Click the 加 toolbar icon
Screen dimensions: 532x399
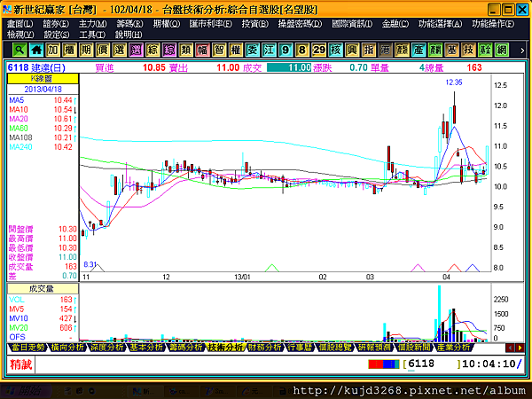tap(52, 51)
